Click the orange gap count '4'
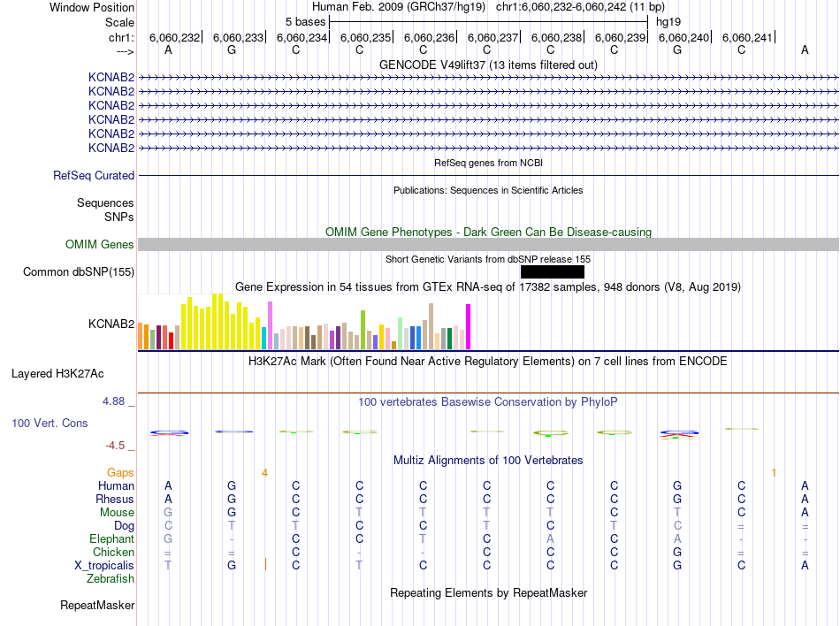Screen dimensions: 840x626 264,472
